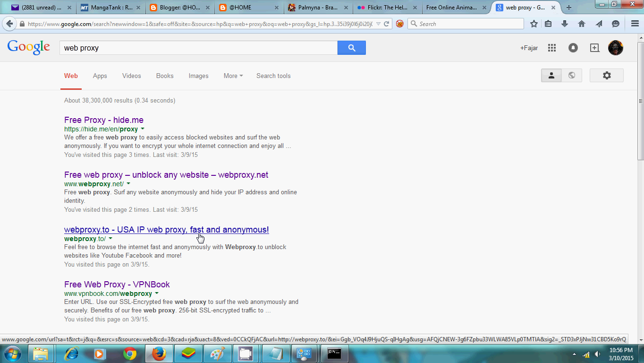Switch to the Palmyna browser tab
This screenshot has height=363, width=644.
tap(318, 8)
